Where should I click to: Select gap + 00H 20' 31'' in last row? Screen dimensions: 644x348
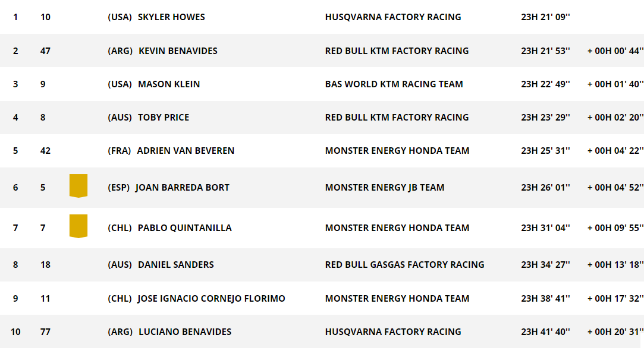pos(615,331)
